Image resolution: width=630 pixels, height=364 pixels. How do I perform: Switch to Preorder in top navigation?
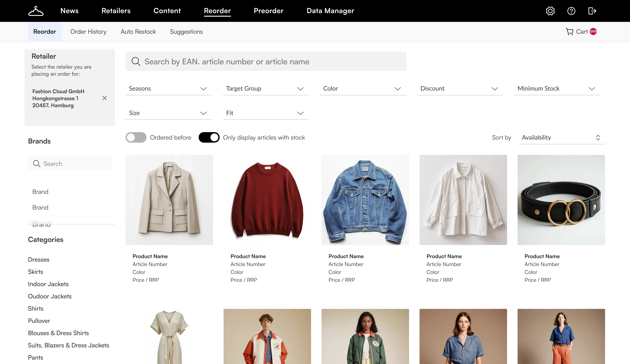pyautogui.click(x=268, y=11)
